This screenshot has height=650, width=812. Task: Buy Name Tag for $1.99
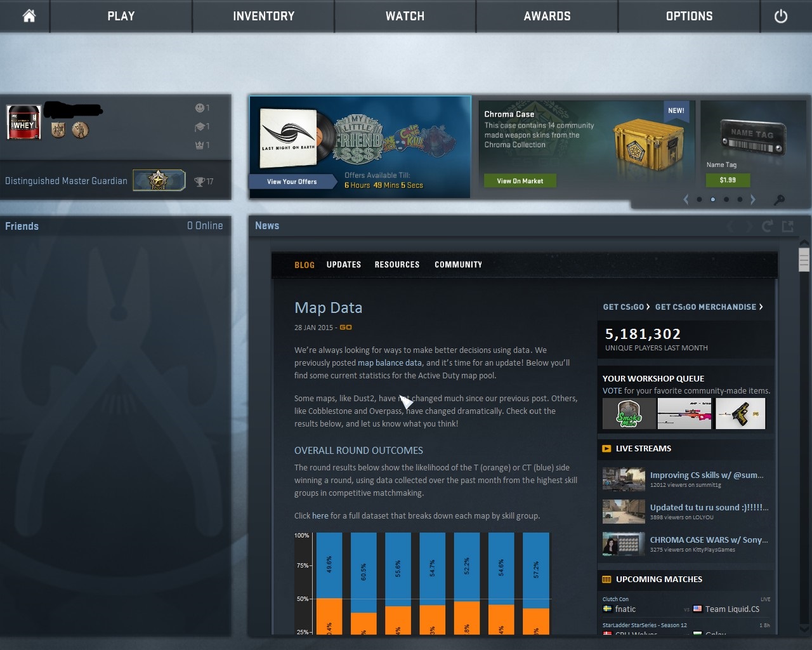tap(728, 180)
